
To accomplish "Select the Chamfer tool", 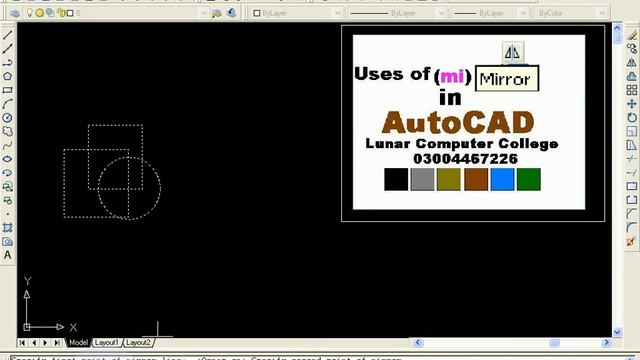I will tap(632, 213).
